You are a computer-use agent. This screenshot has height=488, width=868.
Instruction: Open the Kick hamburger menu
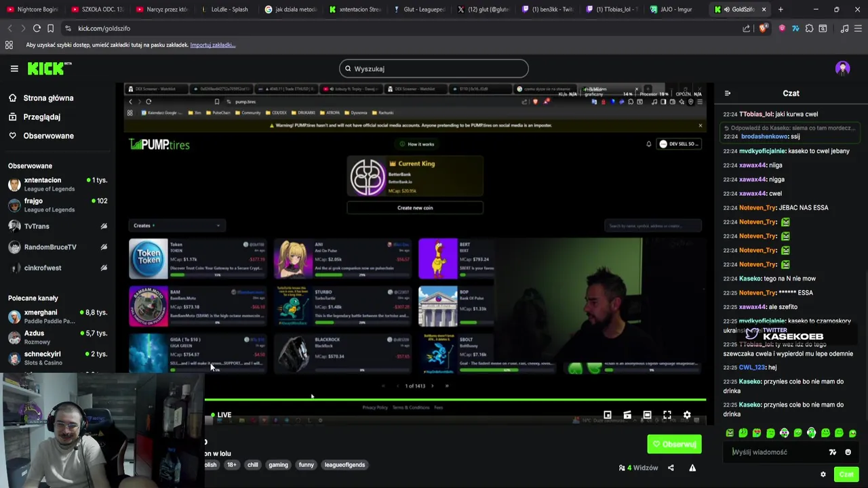click(x=14, y=68)
